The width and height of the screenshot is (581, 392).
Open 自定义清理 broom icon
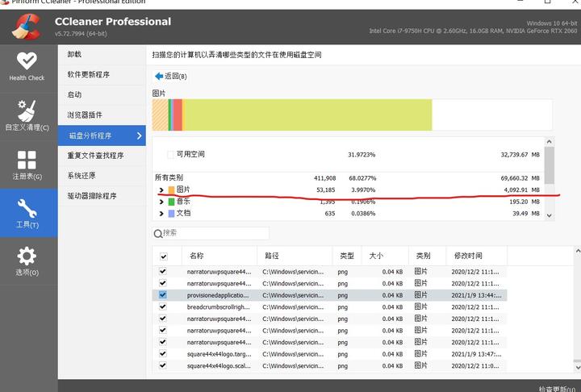tap(27, 111)
